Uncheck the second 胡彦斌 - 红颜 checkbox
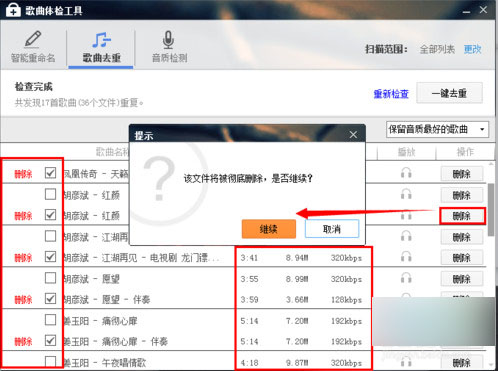Viewport: 498px width, 371px height. tap(50, 215)
